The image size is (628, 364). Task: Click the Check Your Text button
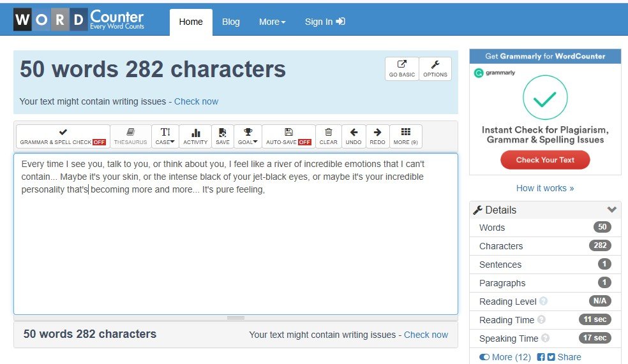click(545, 160)
